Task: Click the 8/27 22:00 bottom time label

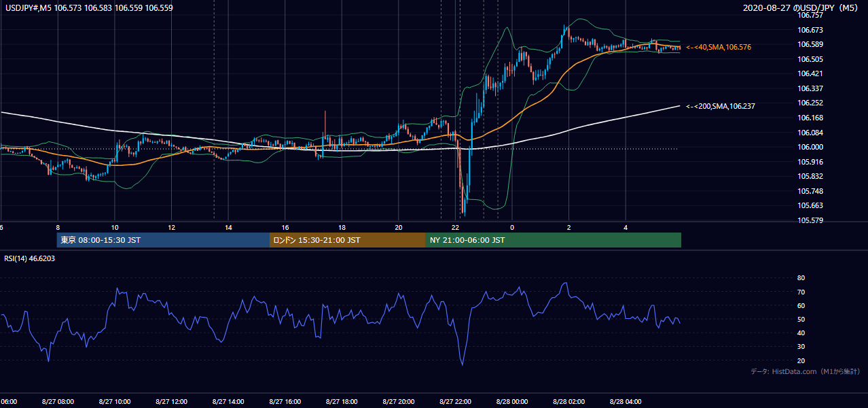Action: (x=455, y=401)
